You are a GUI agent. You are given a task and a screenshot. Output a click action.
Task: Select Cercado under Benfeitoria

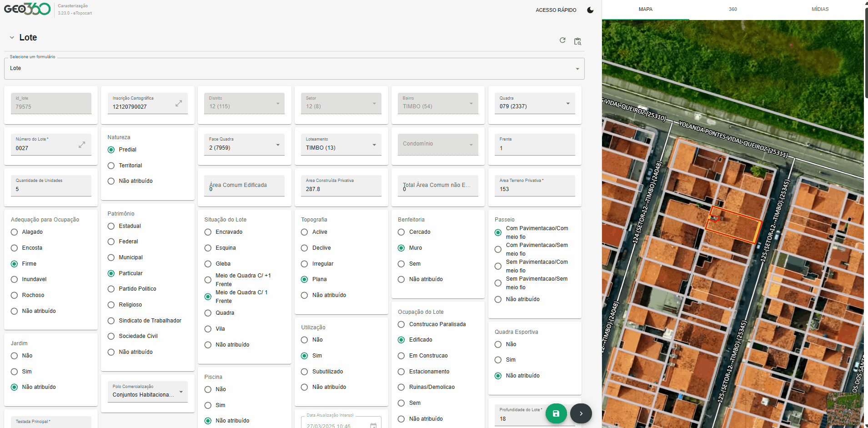(x=401, y=232)
